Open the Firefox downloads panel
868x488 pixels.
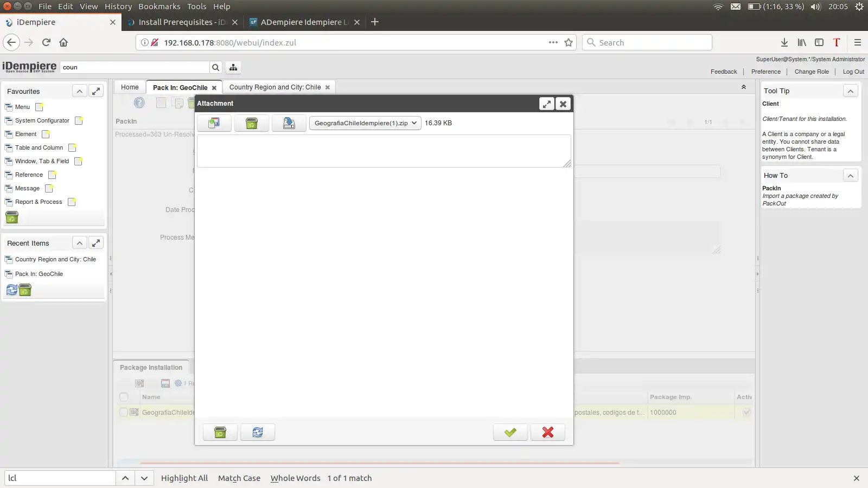click(784, 42)
